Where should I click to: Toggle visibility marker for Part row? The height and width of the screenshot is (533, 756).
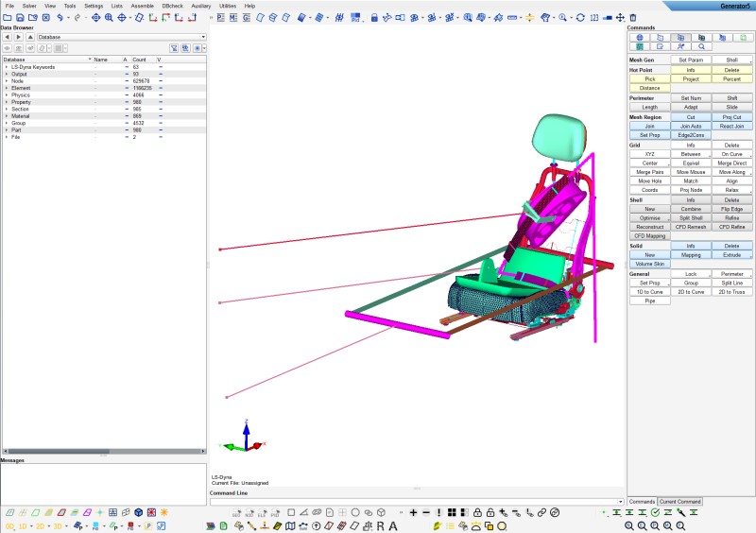160,130
